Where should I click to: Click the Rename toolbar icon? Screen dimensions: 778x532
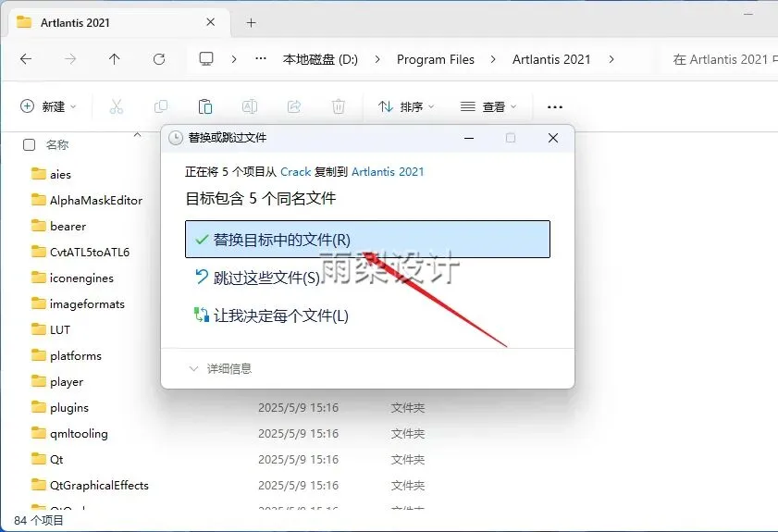[x=250, y=106]
